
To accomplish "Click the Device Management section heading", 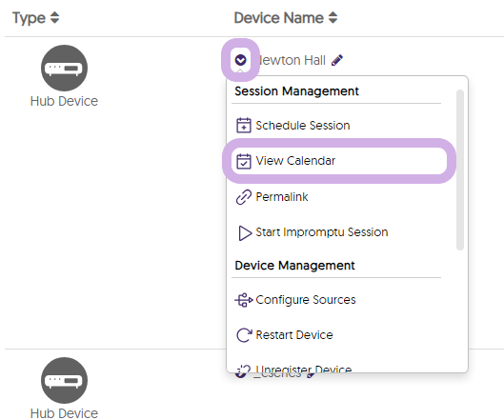I will coord(294,266).
